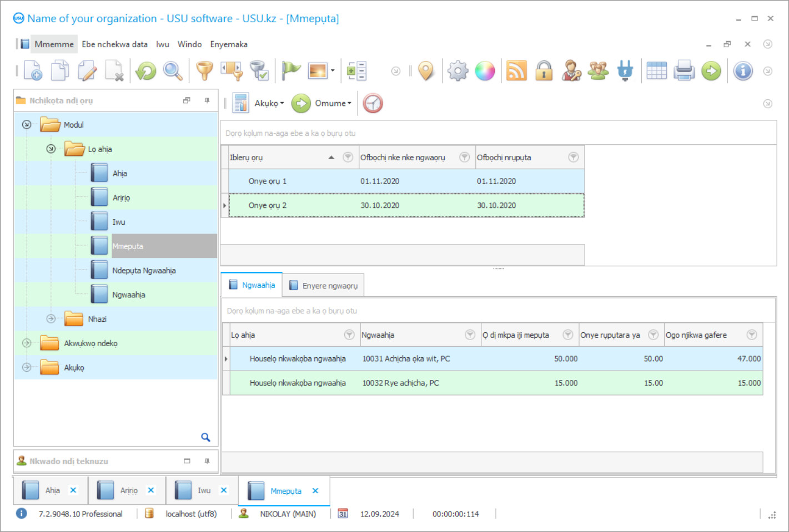
Task: Click the picture image icon in toolbar
Action: point(318,70)
